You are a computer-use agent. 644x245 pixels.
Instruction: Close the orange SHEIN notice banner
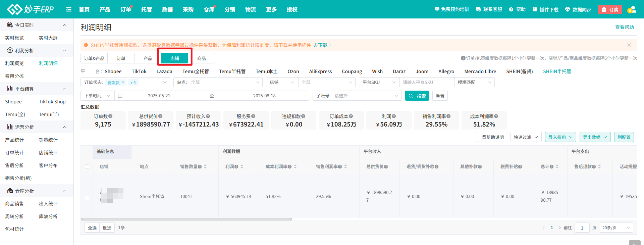629,45
